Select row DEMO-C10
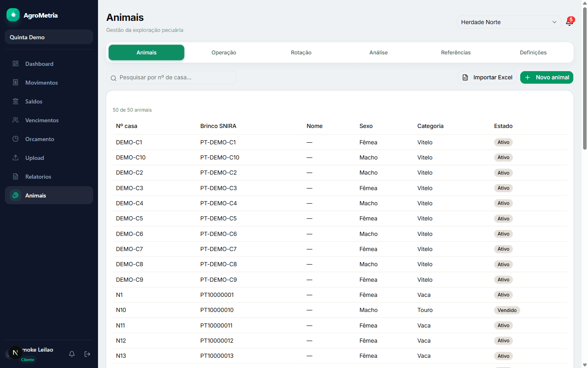The height and width of the screenshot is (368, 588). tap(340, 157)
